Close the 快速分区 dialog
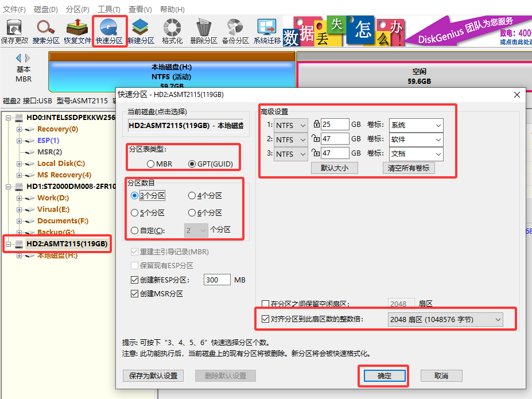532x399 pixels. [x=517, y=95]
